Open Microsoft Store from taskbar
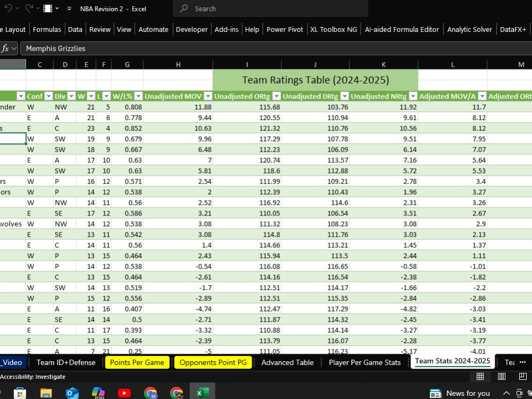 (20, 393)
